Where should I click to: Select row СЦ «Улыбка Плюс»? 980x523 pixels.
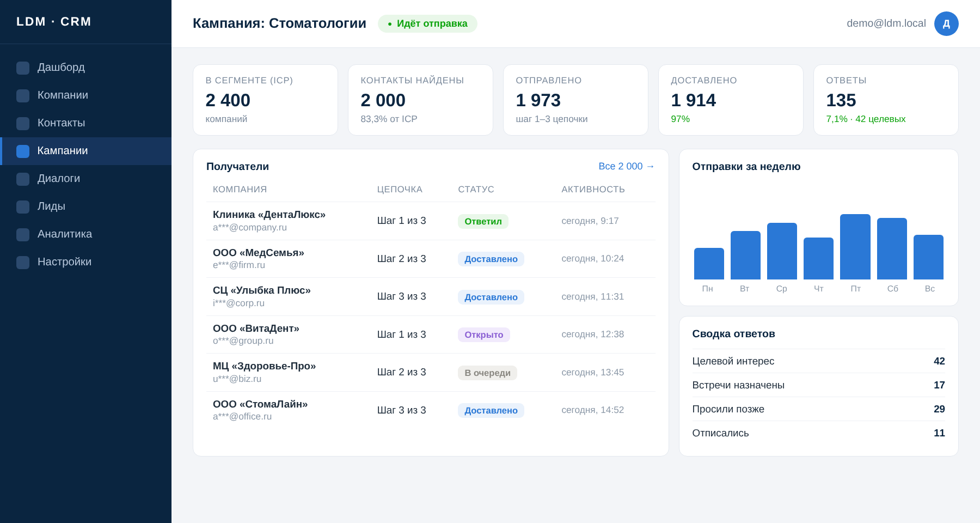point(431,297)
